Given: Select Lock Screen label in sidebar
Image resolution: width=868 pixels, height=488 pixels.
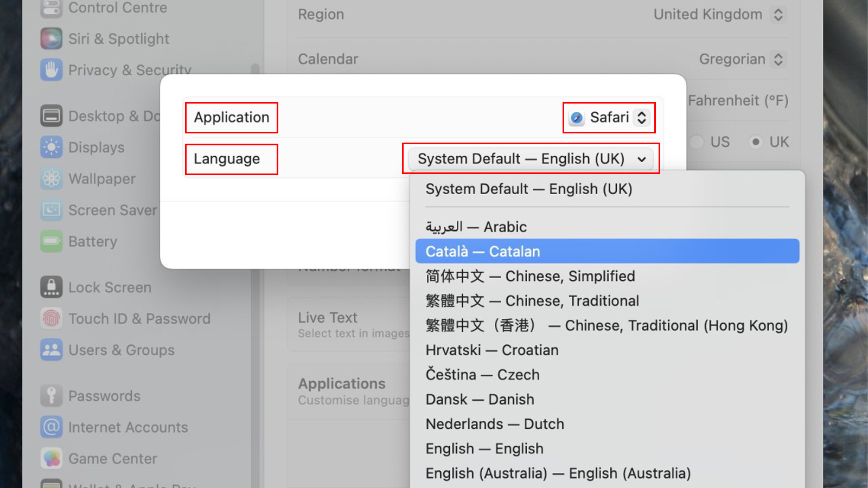Looking at the screenshot, I should pyautogui.click(x=110, y=287).
